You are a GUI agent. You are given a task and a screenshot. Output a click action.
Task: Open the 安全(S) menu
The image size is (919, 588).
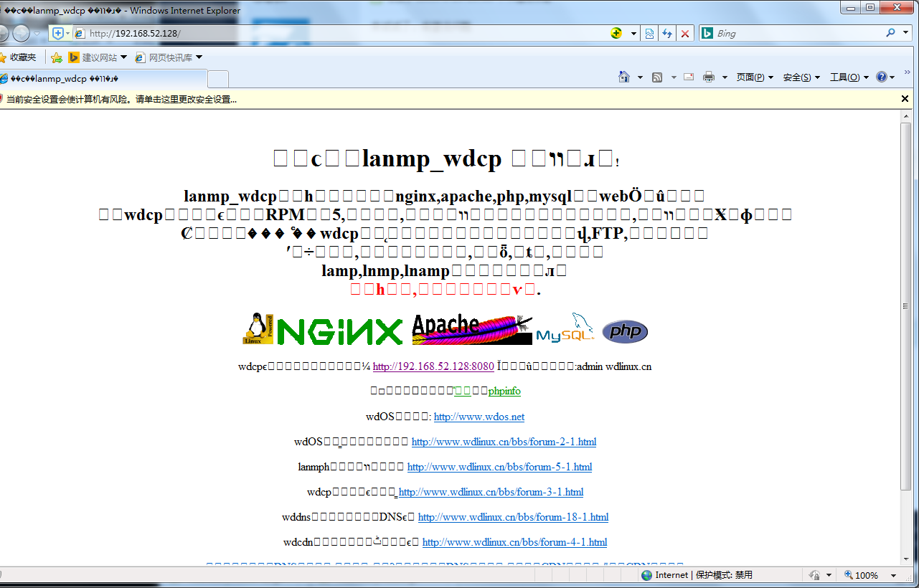tap(801, 77)
